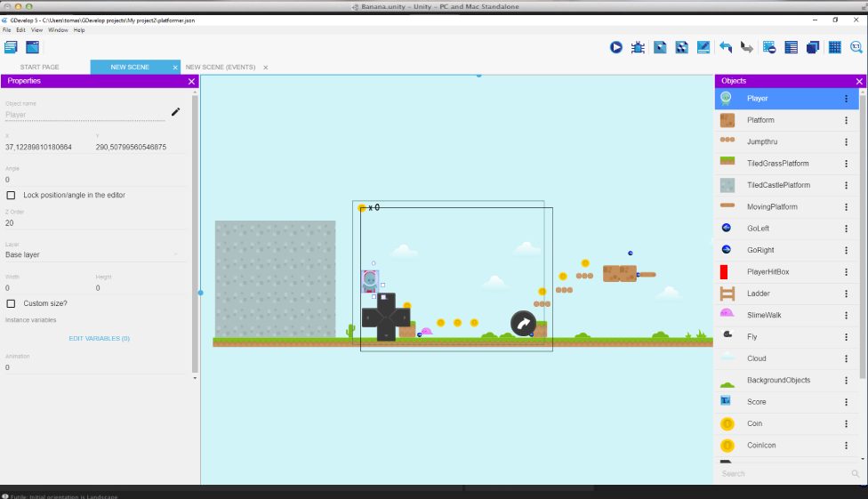Open the instances list icon
The height and width of the screenshot is (499, 868).
791,48
